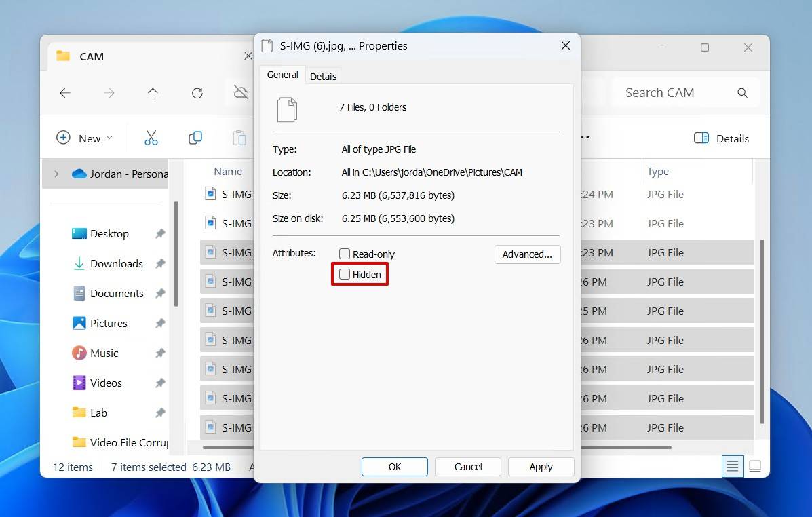Image resolution: width=812 pixels, height=517 pixels.
Task: Enable the Read-only checkbox
Action: (345, 254)
